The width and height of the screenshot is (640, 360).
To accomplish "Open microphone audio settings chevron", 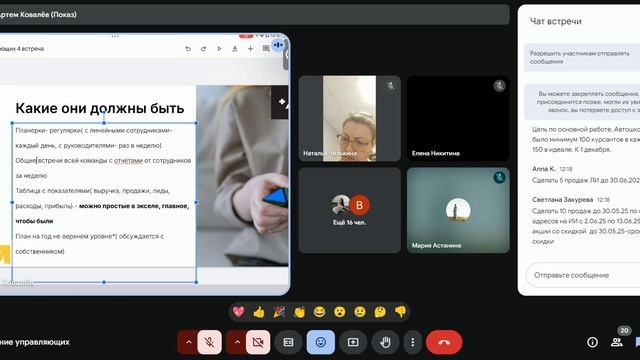I will 188,342.
